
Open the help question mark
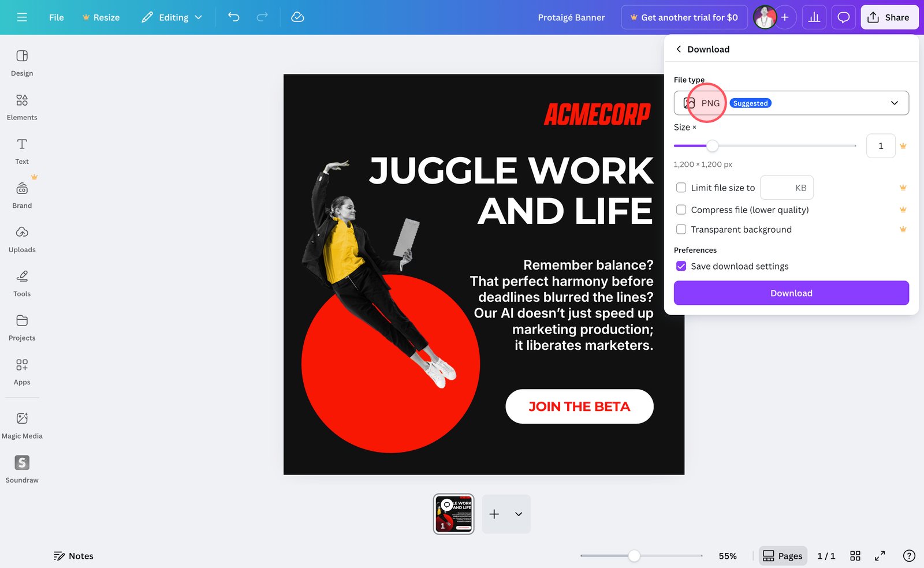coord(909,556)
